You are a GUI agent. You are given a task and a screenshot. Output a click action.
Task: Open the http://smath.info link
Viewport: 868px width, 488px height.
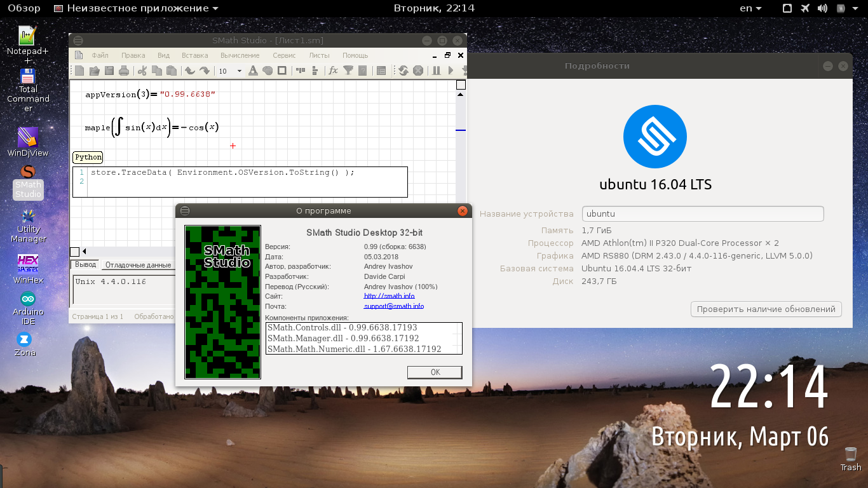pyautogui.click(x=389, y=296)
